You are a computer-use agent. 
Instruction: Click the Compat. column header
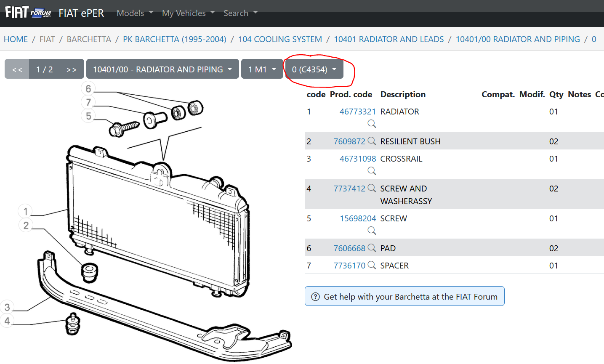click(498, 94)
